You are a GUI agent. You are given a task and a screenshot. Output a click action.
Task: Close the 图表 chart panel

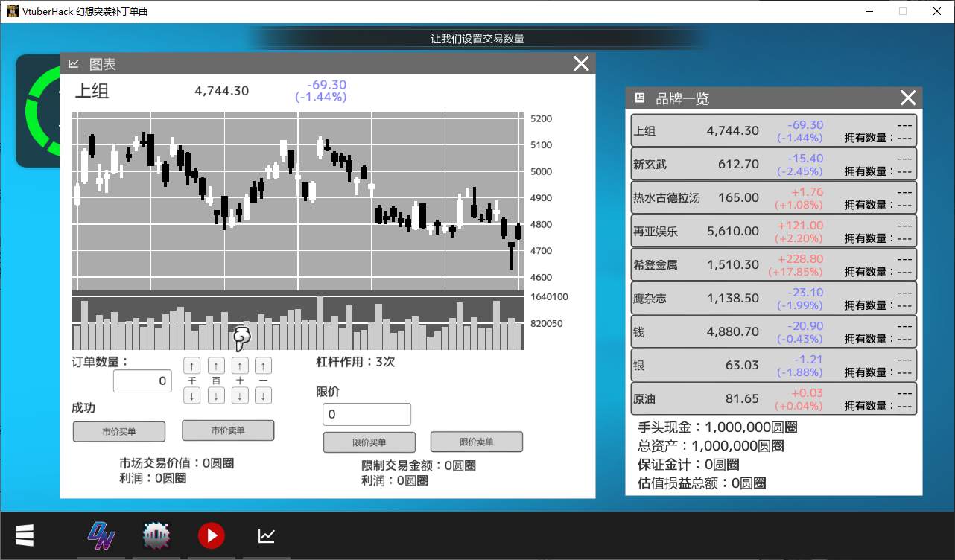point(581,64)
